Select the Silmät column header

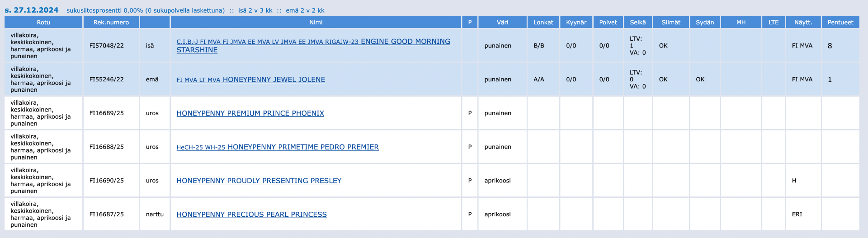671,22
